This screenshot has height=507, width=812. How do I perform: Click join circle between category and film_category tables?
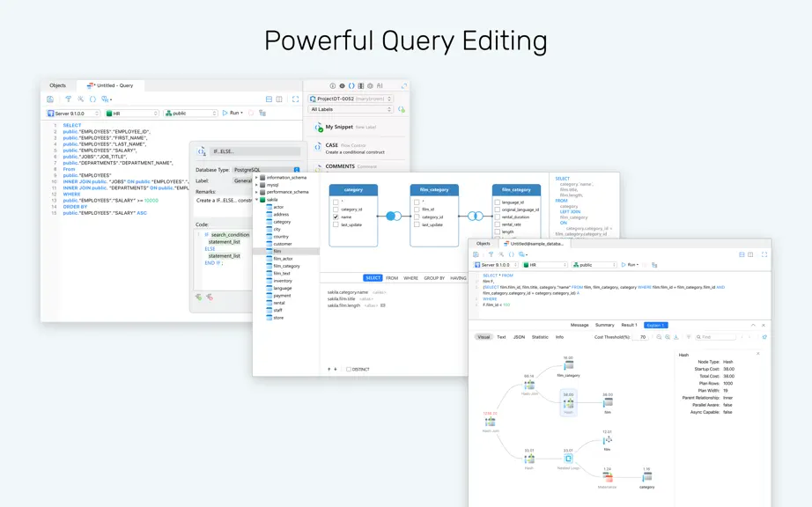point(394,217)
